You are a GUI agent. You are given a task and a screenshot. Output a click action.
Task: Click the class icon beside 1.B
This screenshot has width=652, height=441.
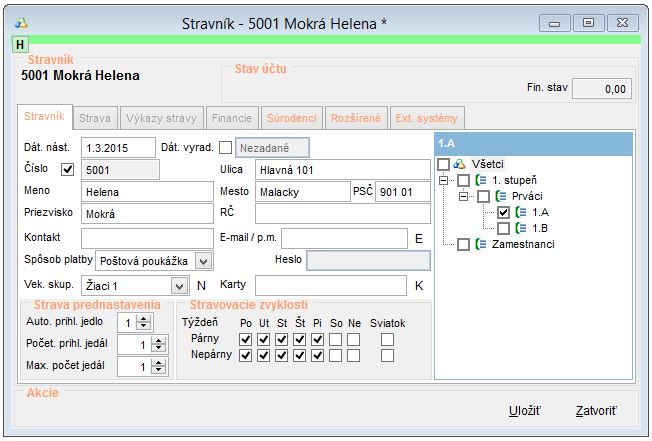click(521, 228)
